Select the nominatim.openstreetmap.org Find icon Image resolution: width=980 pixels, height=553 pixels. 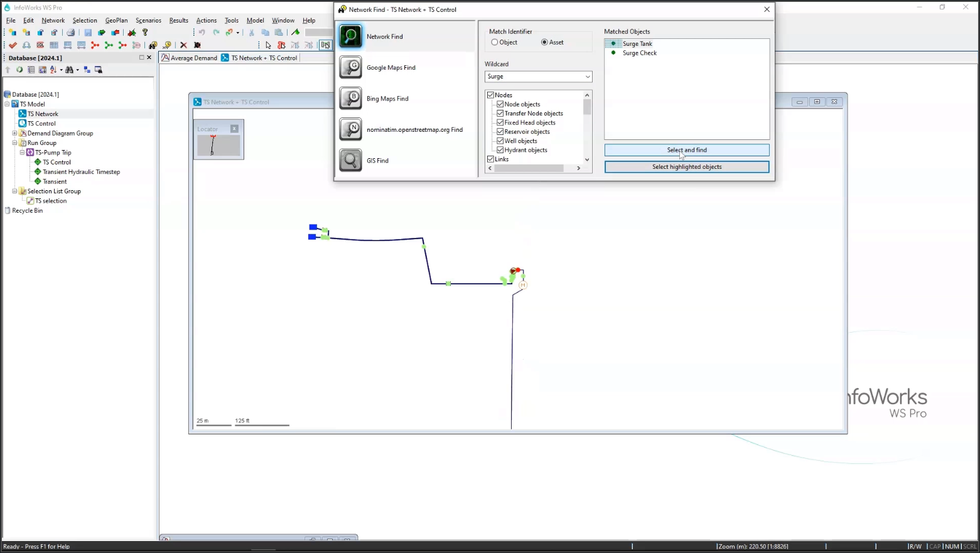click(x=350, y=129)
